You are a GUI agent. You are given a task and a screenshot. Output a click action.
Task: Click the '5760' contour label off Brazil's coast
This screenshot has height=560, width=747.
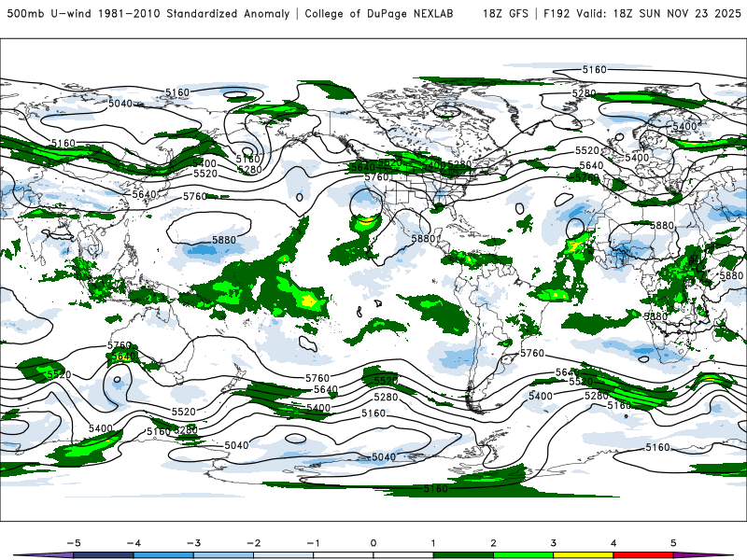click(x=532, y=354)
